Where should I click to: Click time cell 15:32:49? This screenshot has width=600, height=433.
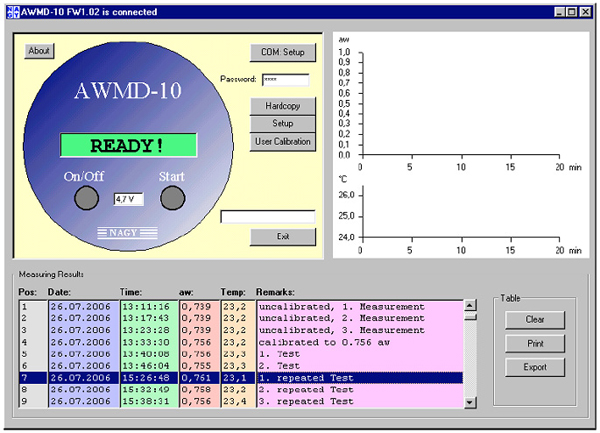(x=146, y=390)
